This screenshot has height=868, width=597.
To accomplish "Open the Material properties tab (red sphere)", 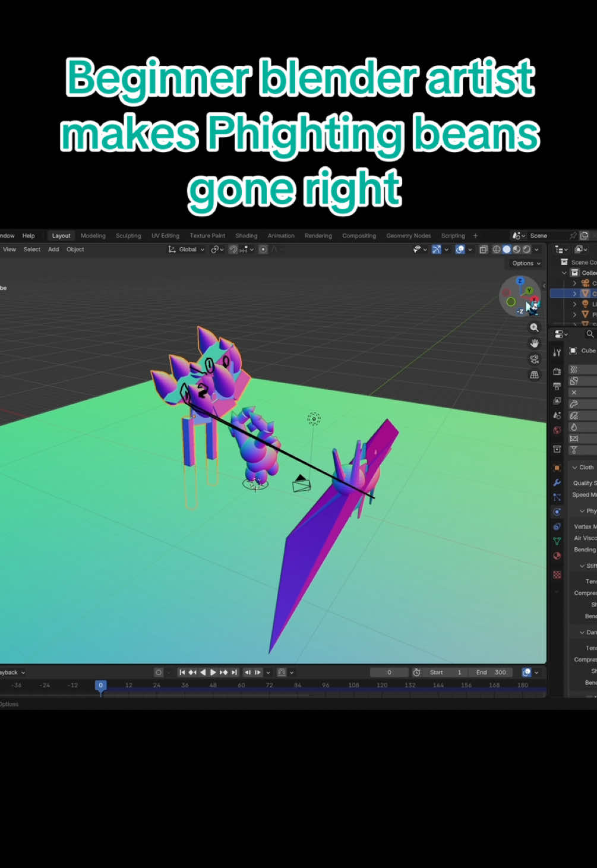I will [557, 556].
